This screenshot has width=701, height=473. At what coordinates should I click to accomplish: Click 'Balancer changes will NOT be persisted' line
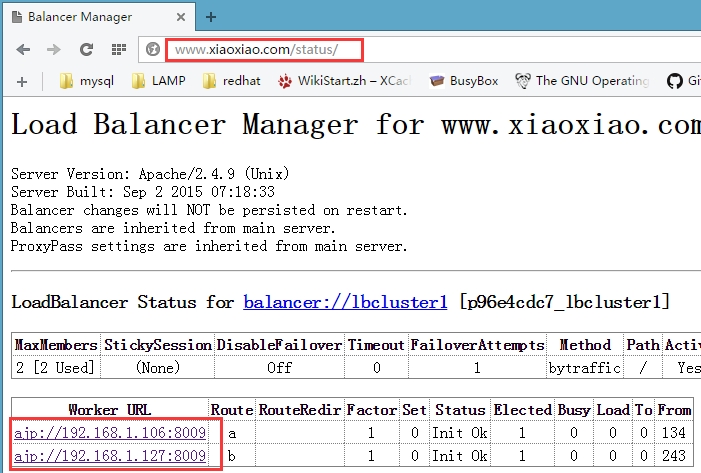(x=209, y=210)
